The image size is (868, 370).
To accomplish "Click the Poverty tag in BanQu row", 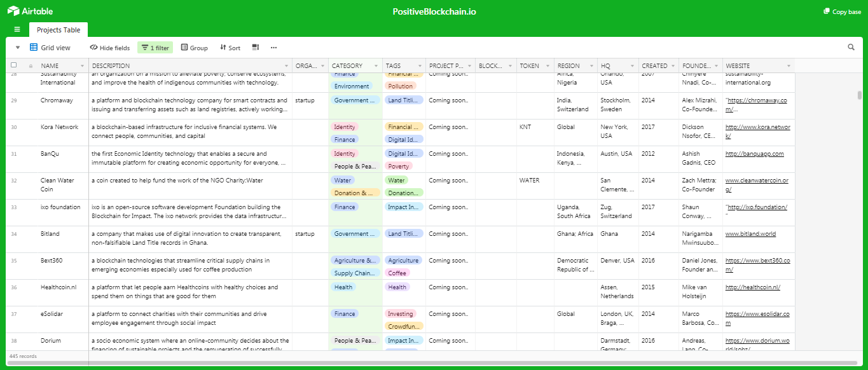I will pos(399,167).
